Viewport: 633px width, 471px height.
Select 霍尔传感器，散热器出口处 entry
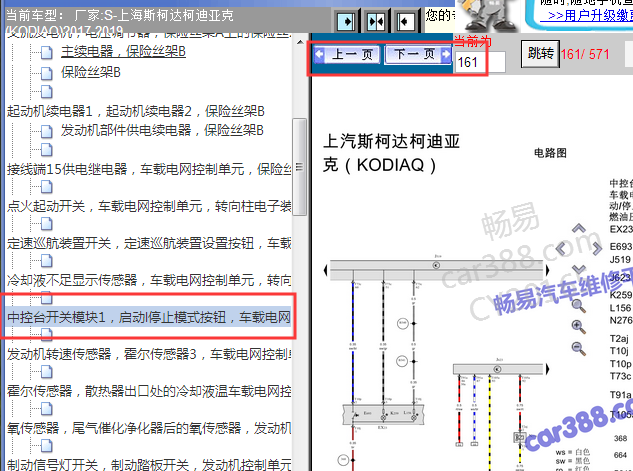pyautogui.click(x=149, y=391)
